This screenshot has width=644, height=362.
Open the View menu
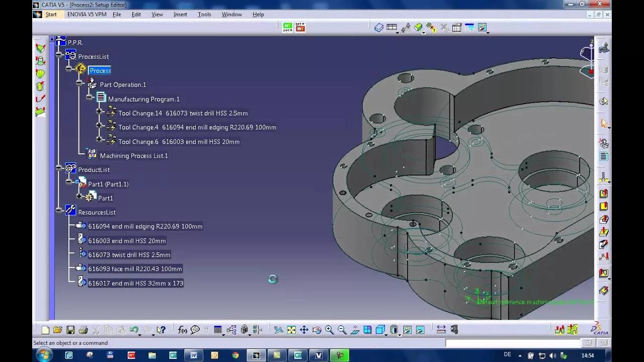pos(157,15)
